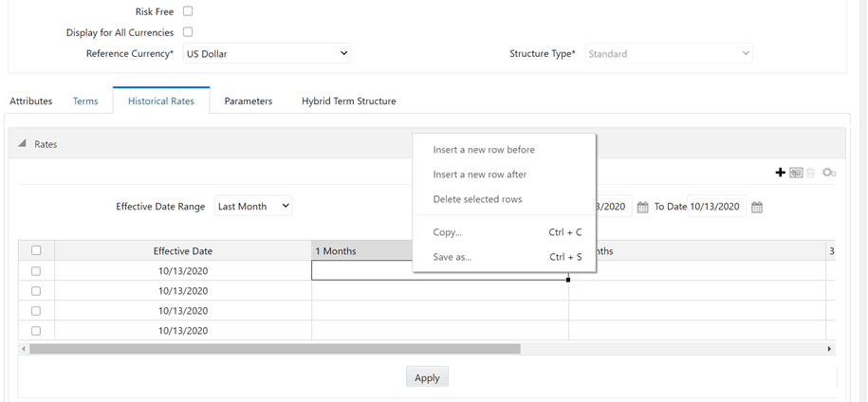This screenshot has height=402, width=868.
Task: Click the left arrow of the horizontal scrollbar
Action: [24, 349]
